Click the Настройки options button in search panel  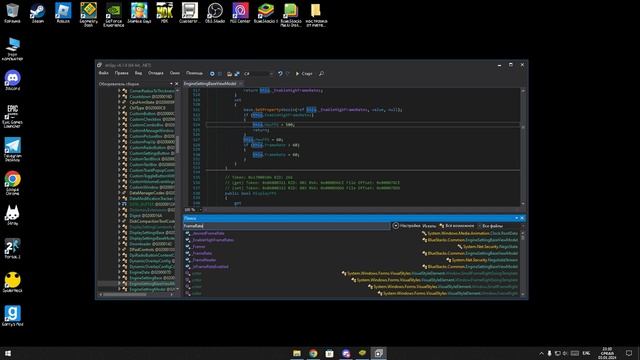pos(407,226)
